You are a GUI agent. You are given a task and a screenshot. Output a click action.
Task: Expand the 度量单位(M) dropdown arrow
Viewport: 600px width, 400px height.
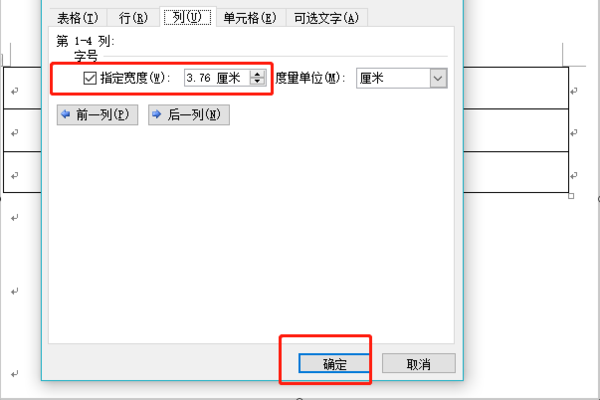tap(438, 78)
